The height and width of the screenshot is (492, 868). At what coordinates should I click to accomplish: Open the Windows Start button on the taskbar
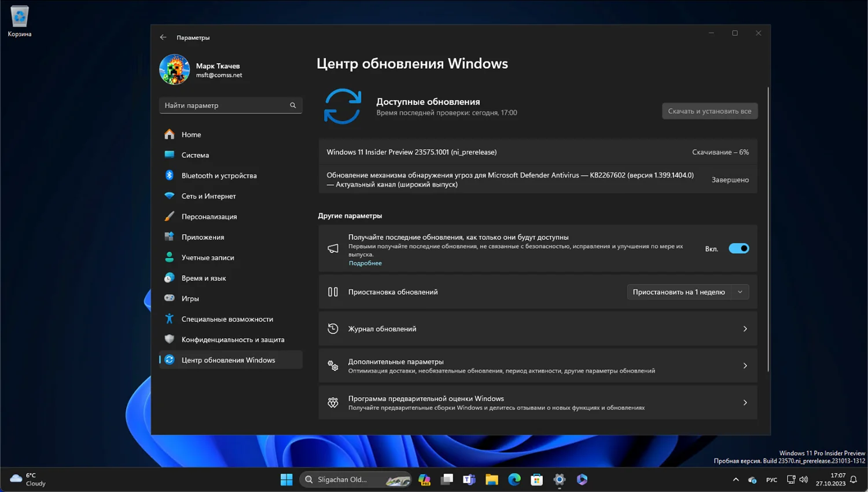(x=286, y=479)
